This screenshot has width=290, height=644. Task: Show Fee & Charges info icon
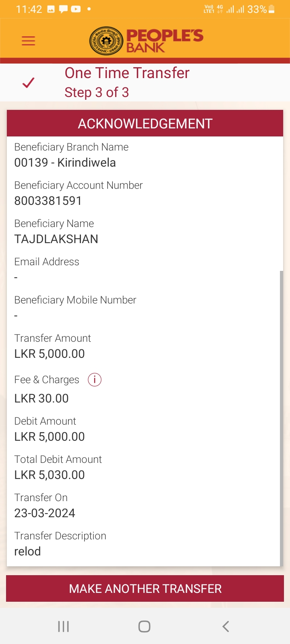click(x=95, y=380)
